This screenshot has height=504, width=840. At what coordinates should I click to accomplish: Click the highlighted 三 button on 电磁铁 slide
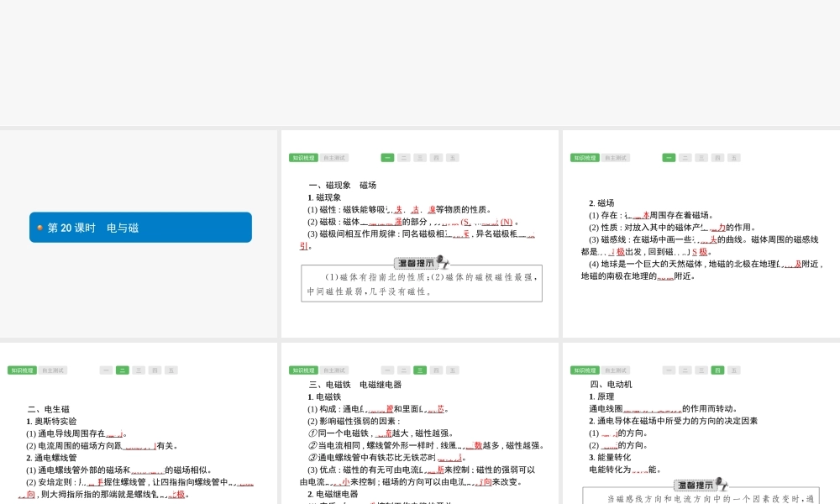tap(420, 370)
